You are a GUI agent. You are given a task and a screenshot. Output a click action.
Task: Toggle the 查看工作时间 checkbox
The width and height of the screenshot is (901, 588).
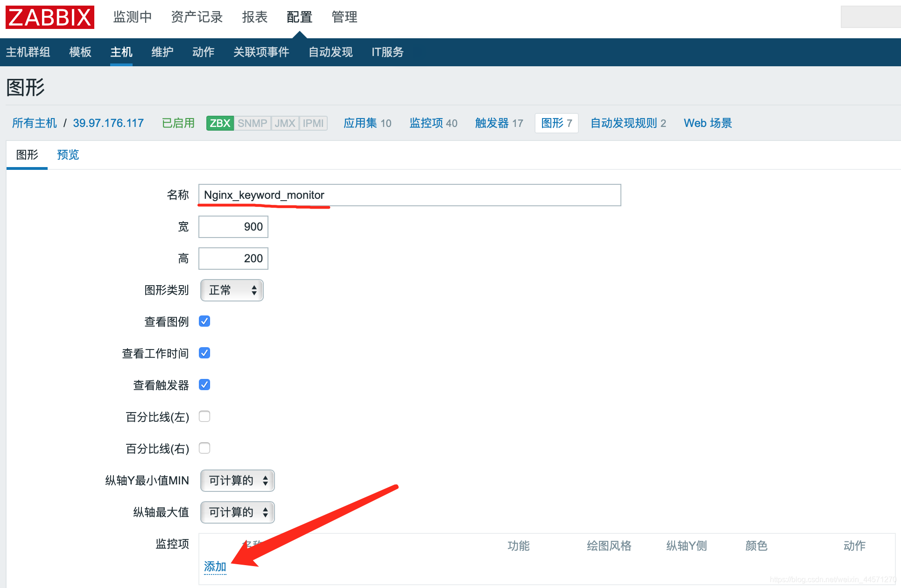[x=204, y=353]
